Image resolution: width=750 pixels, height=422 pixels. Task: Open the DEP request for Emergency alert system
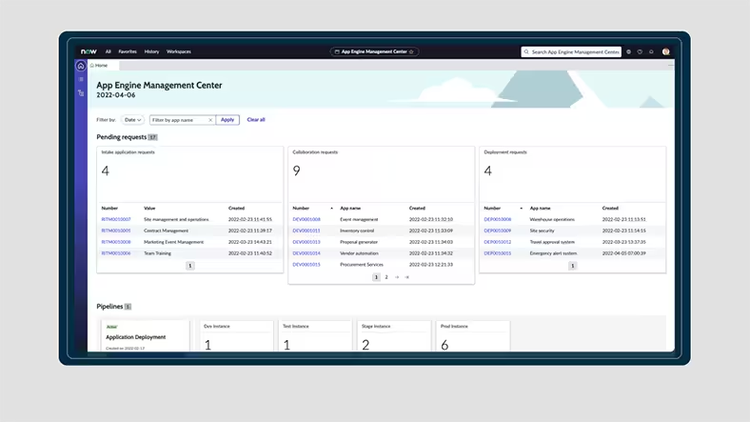[497, 253]
